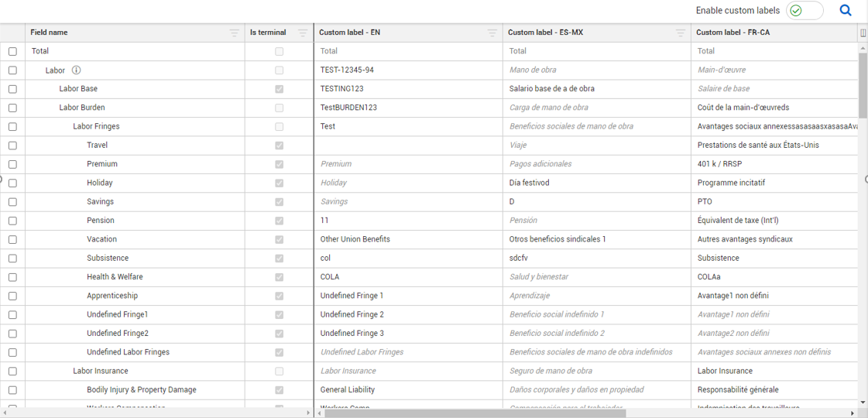The image size is (868, 418).
Task: Select the checkbox for Labor Base row
Action: pyautogui.click(x=12, y=89)
